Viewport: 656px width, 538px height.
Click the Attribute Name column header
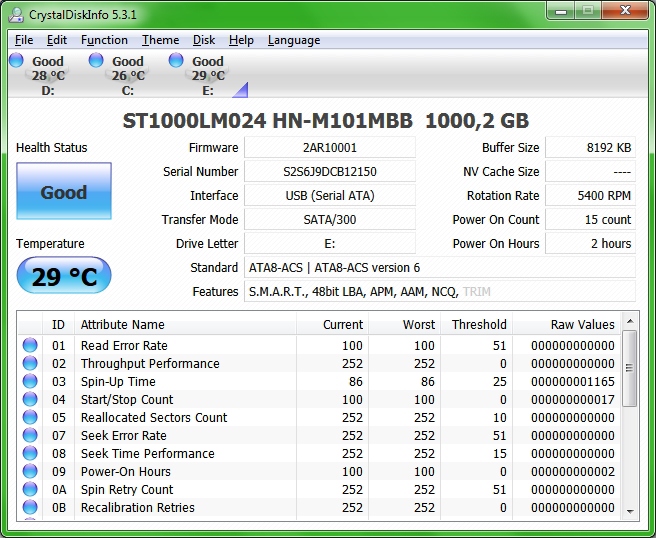click(x=185, y=324)
